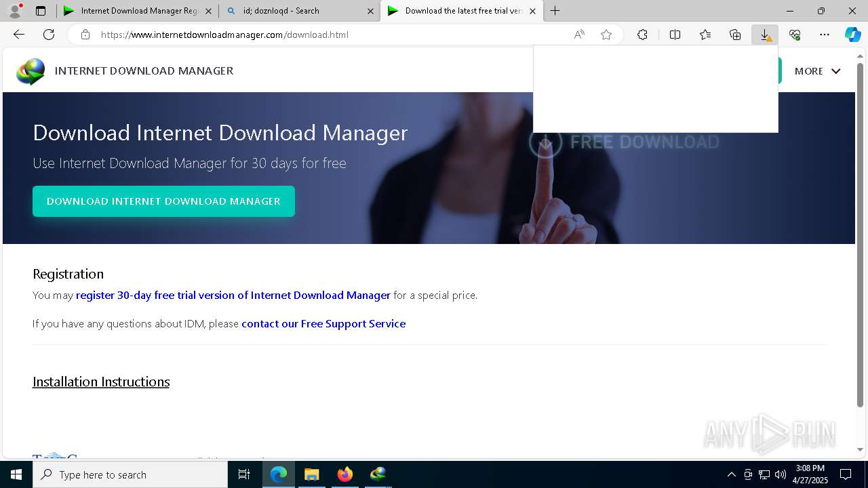The width and height of the screenshot is (868, 488).
Task: Launch Firefox from the taskbar
Action: click(345, 474)
